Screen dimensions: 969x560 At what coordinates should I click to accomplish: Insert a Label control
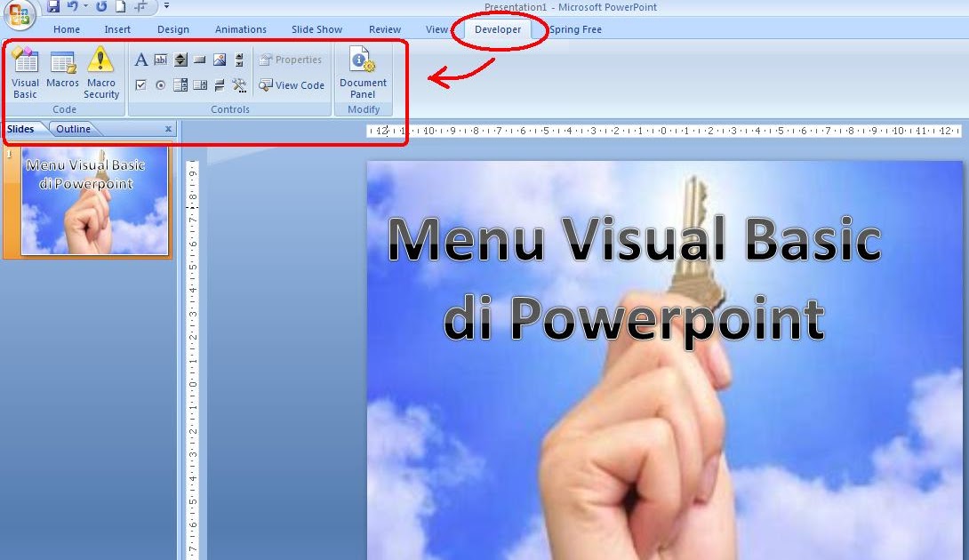click(x=141, y=60)
